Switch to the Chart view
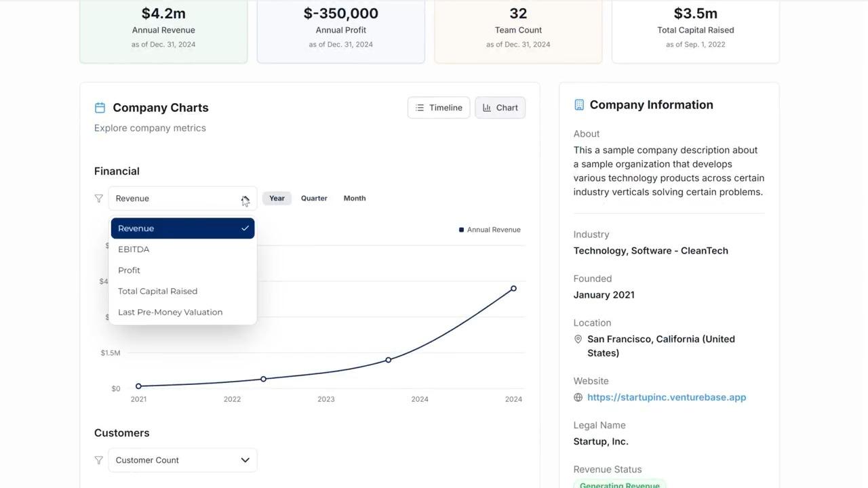868x488 pixels. pyautogui.click(x=500, y=108)
